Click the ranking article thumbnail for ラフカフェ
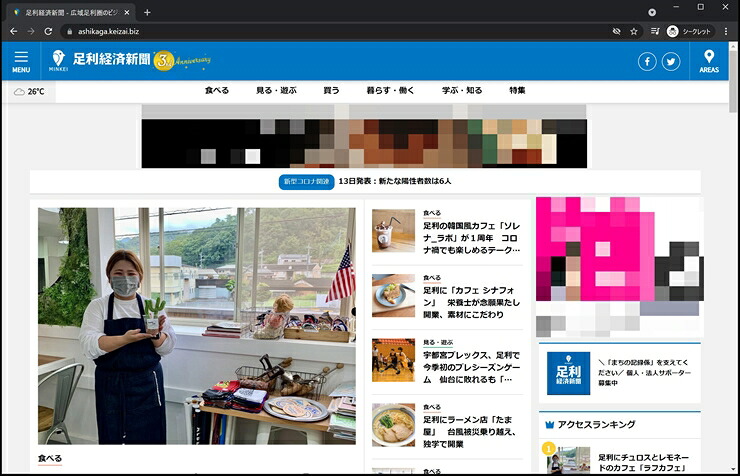740x476 pixels. pyautogui.click(x=568, y=460)
